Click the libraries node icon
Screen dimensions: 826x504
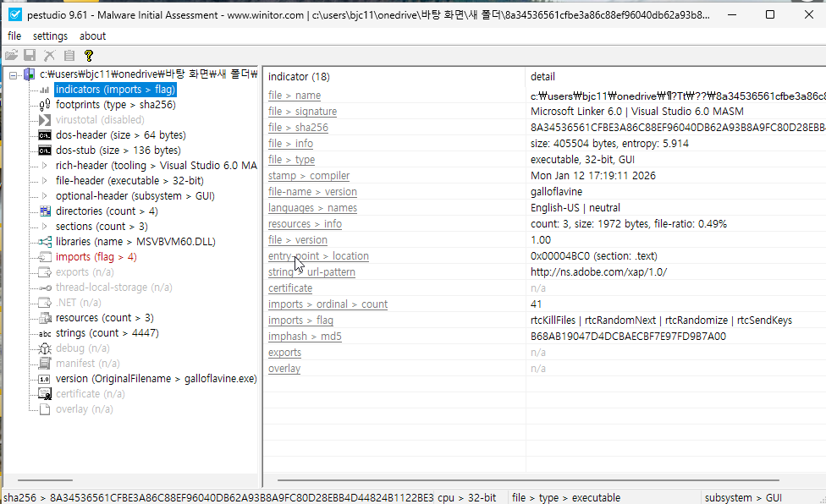point(45,242)
